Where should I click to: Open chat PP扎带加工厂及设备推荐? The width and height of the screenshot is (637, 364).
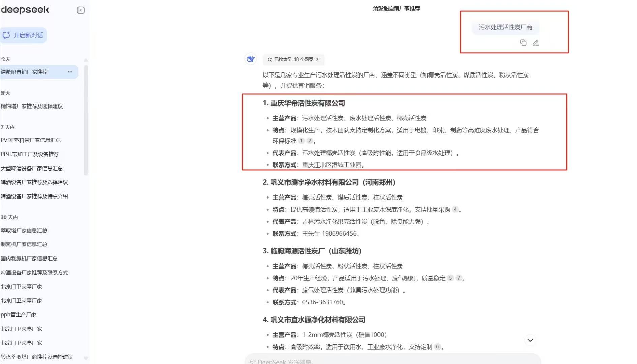[30, 154]
